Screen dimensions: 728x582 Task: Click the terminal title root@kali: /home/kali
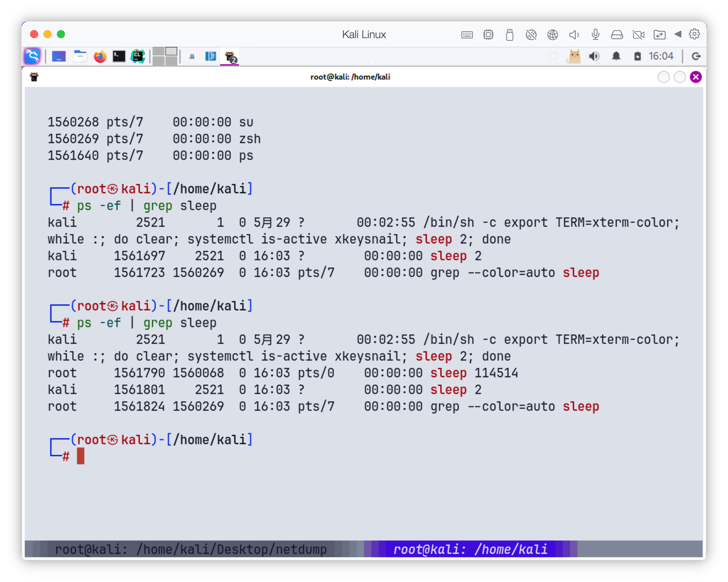pyautogui.click(x=350, y=77)
